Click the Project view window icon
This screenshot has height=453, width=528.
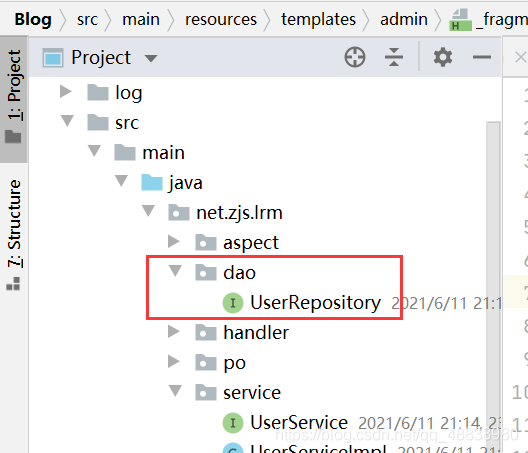click(x=53, y=58)
